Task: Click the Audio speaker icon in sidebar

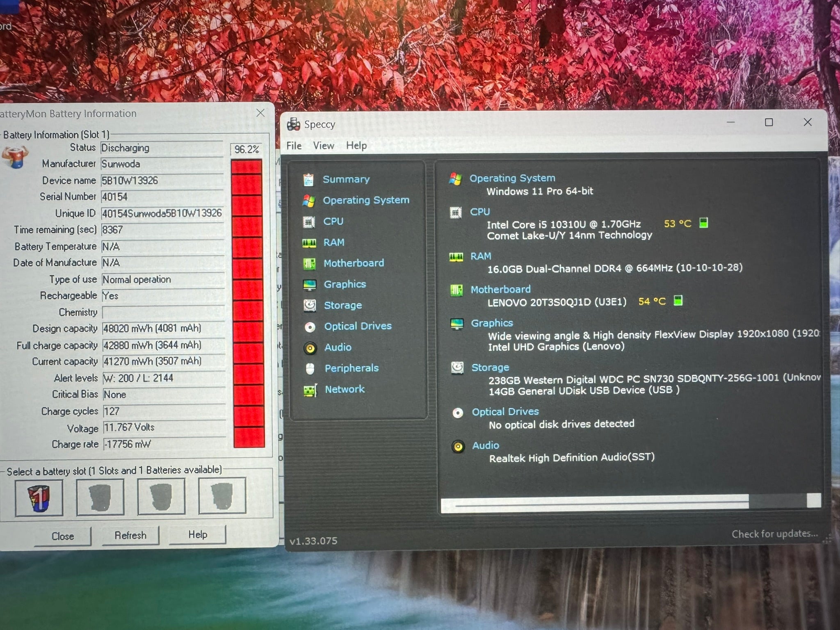Action: coord(310,348)
